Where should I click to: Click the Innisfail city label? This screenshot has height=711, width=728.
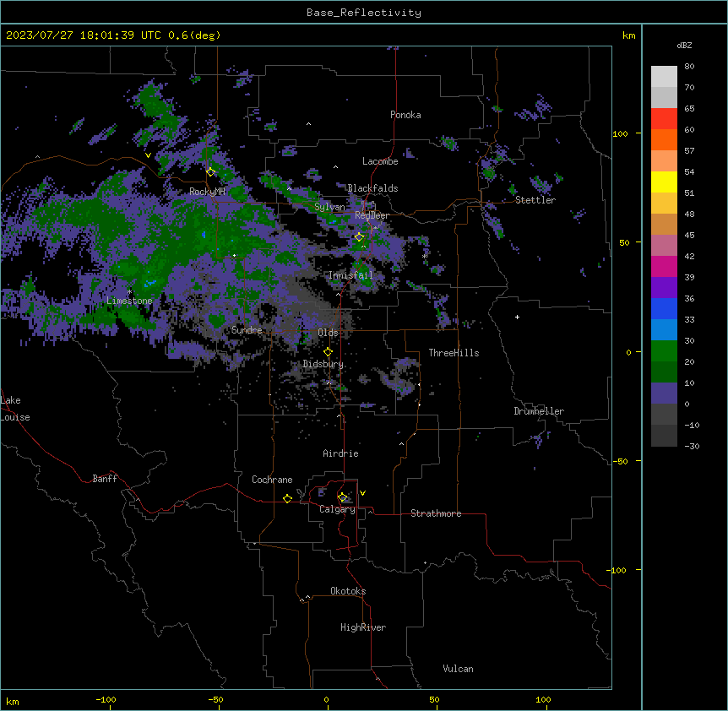350,275
